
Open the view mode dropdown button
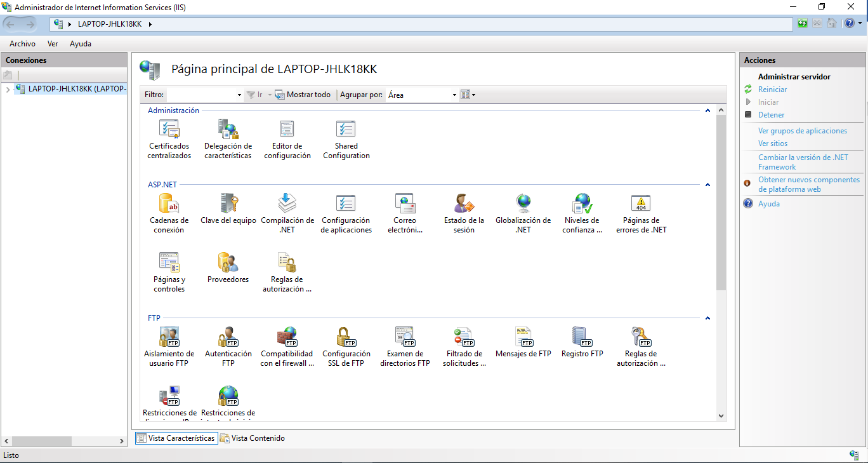point(468,95)
